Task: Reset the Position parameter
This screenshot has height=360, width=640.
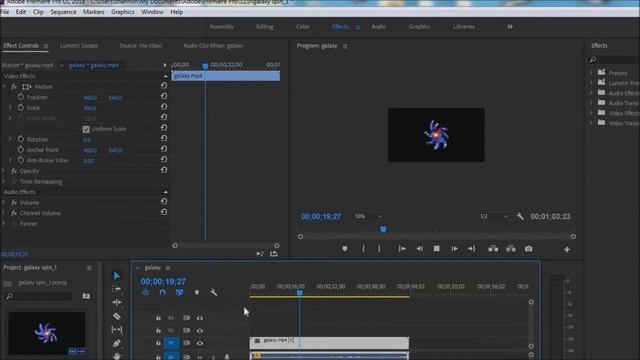Action: [x=164, y=96]
